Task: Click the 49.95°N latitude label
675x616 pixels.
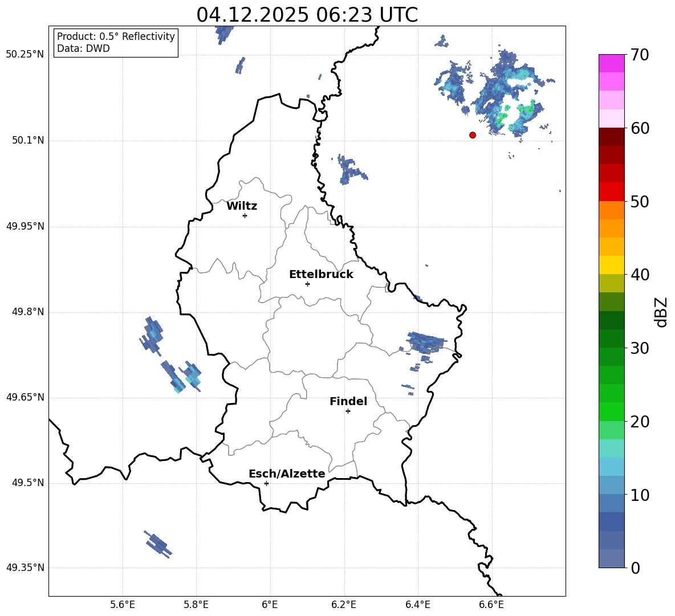Action: pyautogui.click(x=25, y=226)
